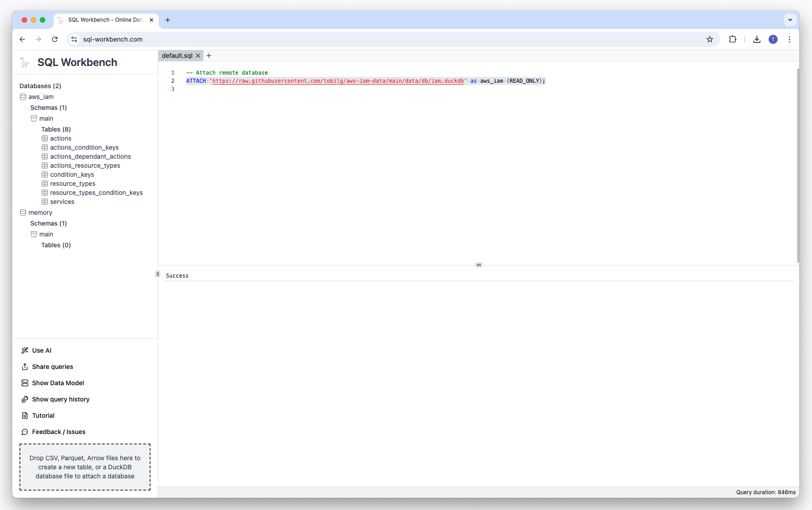Click the Share queries upload icon
Screen dimensions: 812x510
25,367
